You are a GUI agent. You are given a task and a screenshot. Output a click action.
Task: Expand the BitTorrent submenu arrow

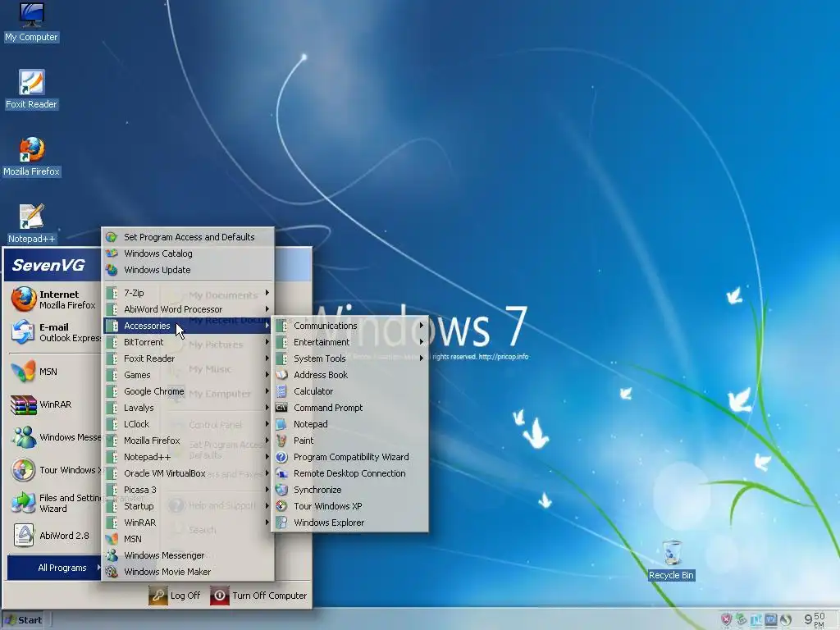pyautogui.click(x=267, y=342)
